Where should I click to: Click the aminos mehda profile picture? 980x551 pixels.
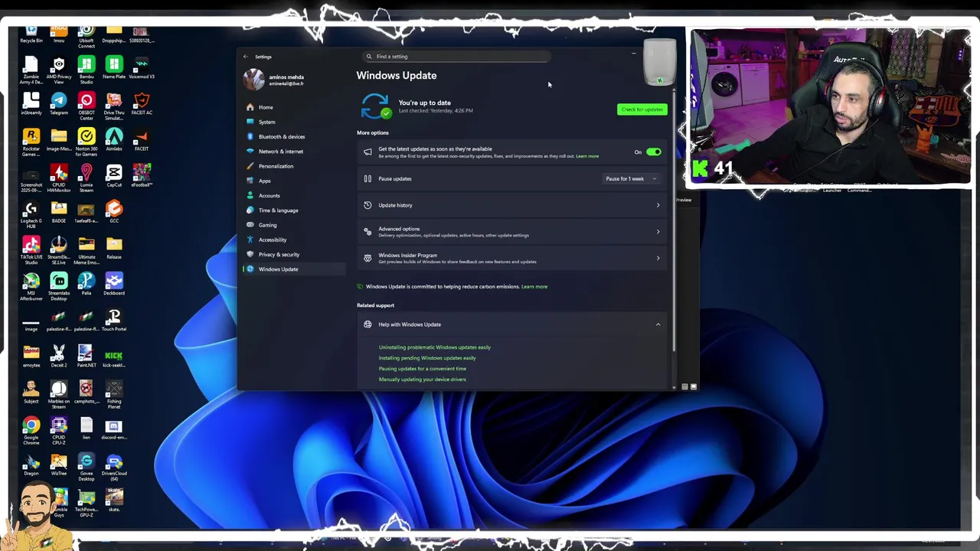254,80
